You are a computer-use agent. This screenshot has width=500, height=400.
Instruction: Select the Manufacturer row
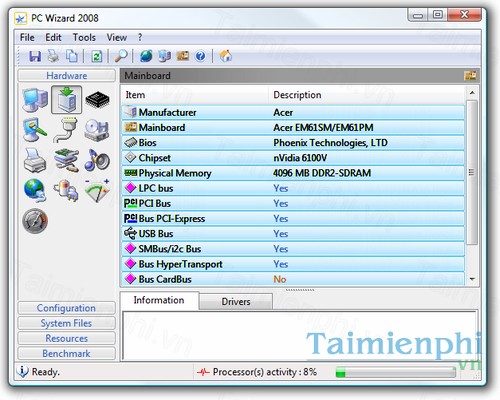click(293, 112)
